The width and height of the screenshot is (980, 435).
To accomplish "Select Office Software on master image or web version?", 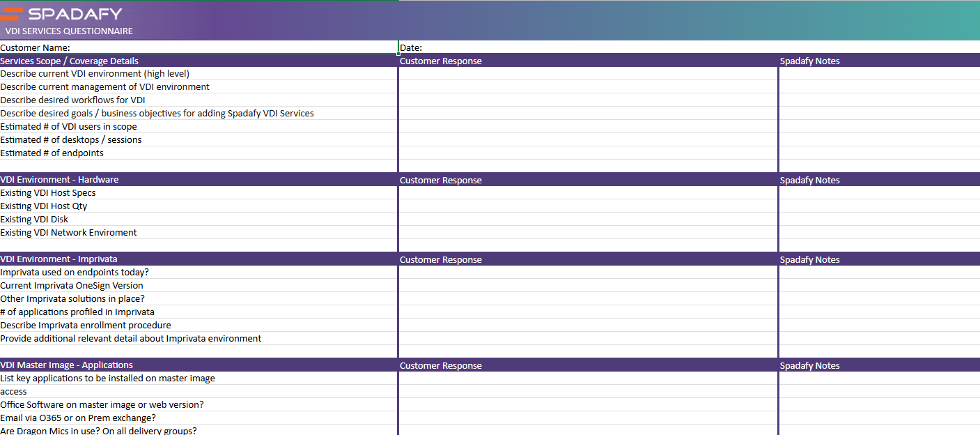I will [199, 404].
